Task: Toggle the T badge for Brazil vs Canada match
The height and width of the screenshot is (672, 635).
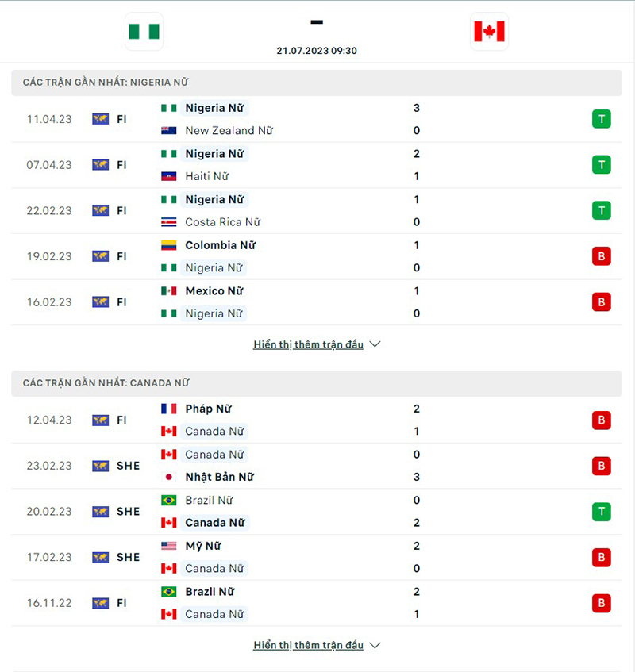Action: pos(601,512)
